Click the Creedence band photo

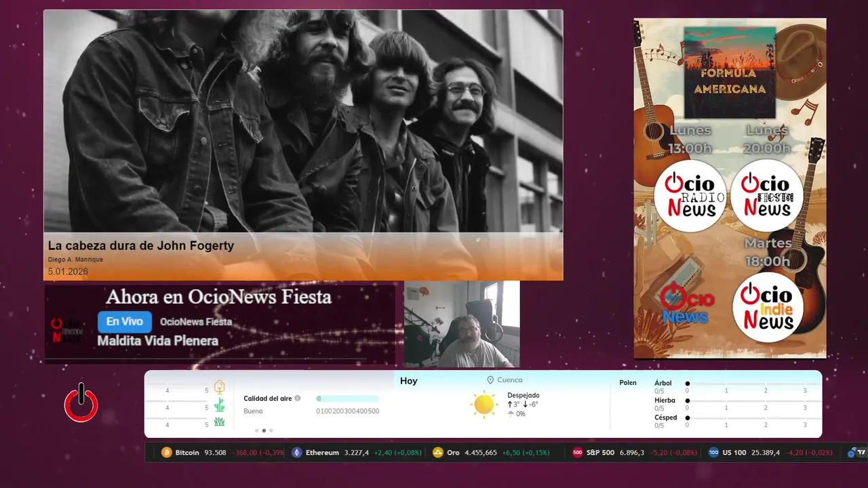(x=303, y=121)
